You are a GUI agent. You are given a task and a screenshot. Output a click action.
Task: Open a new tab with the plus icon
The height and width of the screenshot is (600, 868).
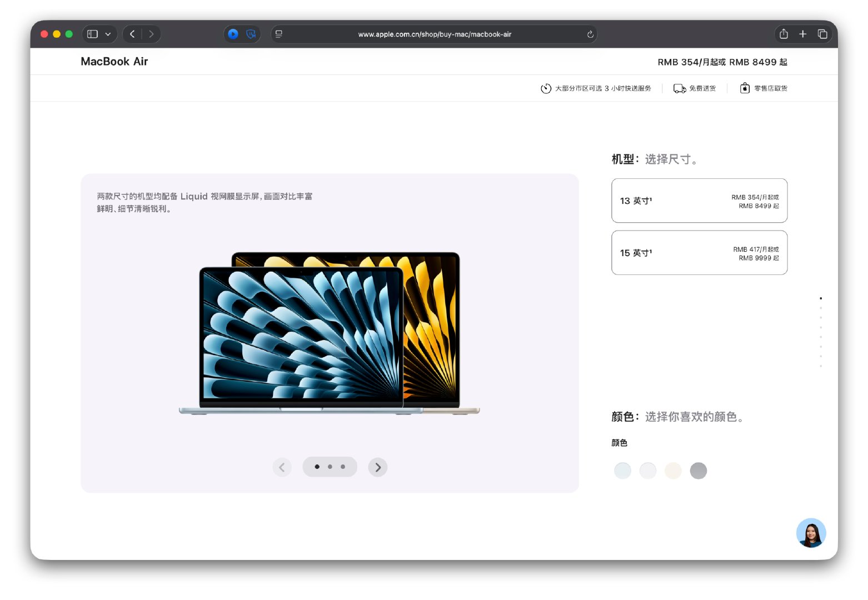[803, 34]
